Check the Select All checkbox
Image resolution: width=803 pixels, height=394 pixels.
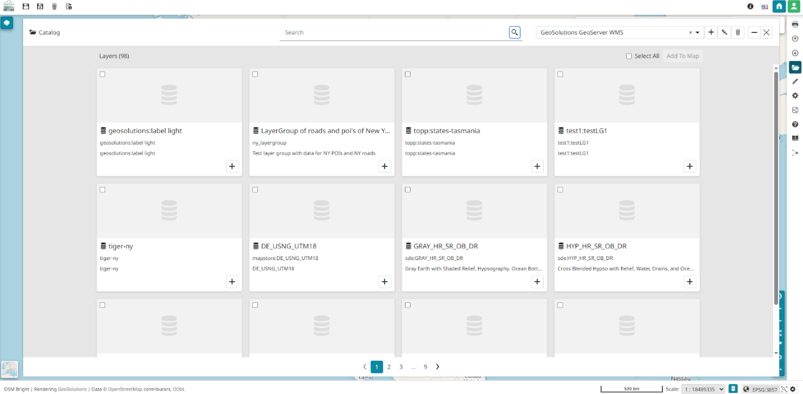pos(629,56)
